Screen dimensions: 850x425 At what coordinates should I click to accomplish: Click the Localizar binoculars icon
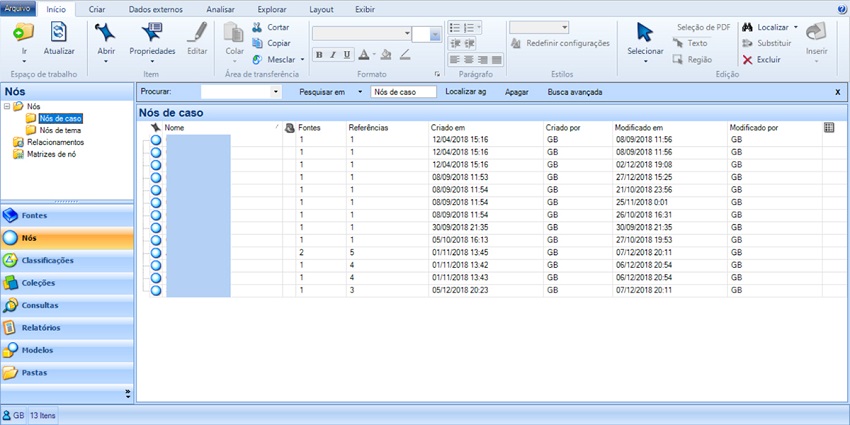pos(748,27)
